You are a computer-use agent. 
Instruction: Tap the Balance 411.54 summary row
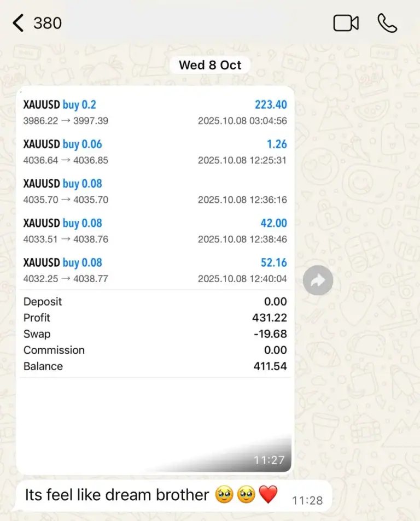[155, 366]
